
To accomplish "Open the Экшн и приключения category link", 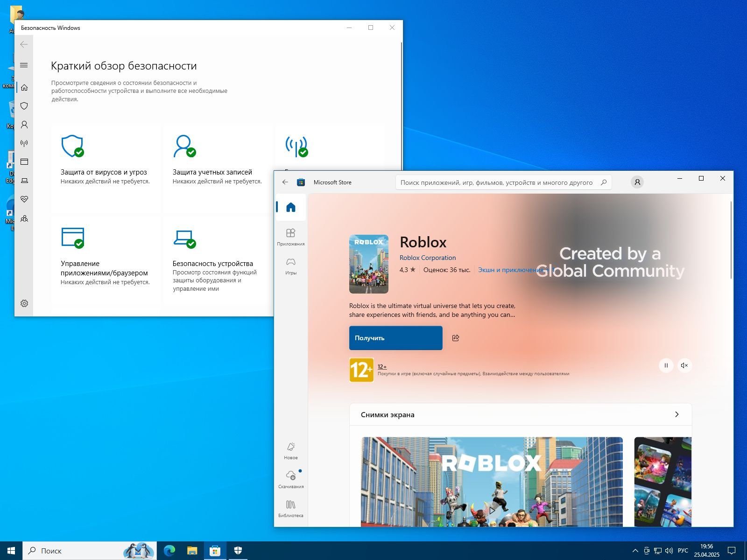I will [x=510, y=270].
